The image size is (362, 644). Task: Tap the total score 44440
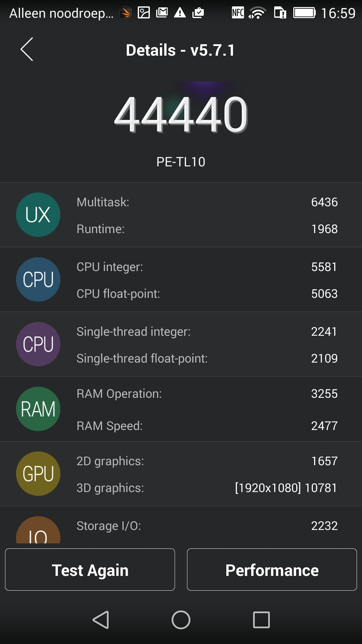181,114
